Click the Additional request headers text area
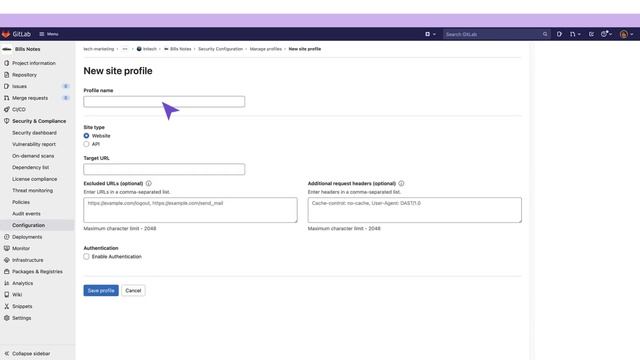The image size is (640, 360). click(x=415, y=210)
